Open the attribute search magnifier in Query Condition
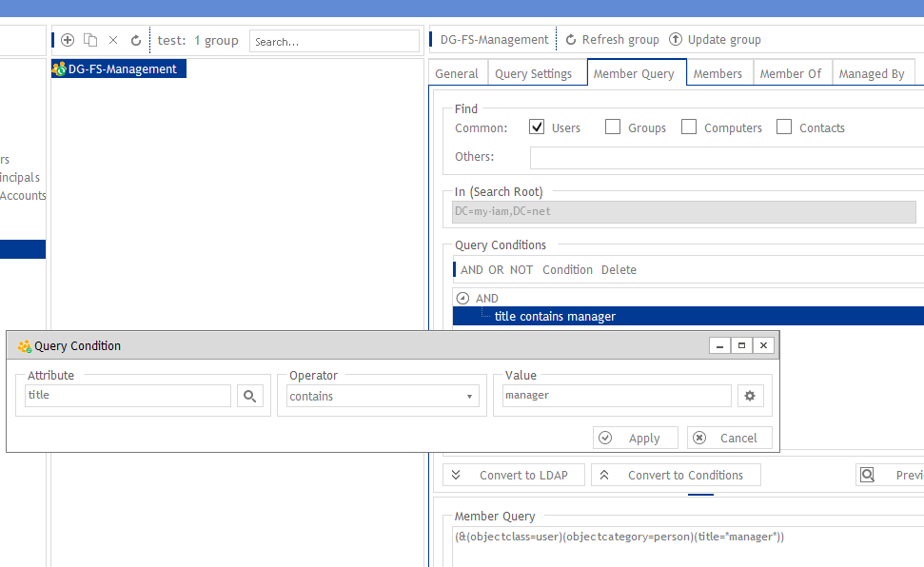 coord(249,396)
